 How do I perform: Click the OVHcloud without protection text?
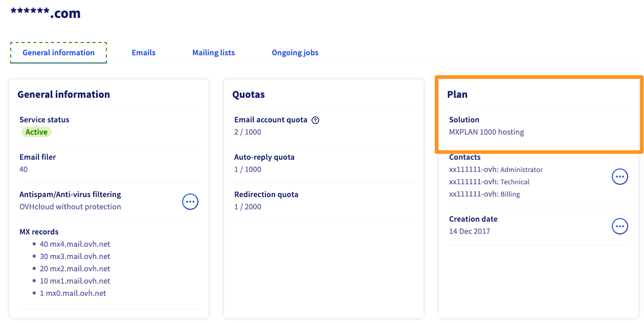click(70, 207)
